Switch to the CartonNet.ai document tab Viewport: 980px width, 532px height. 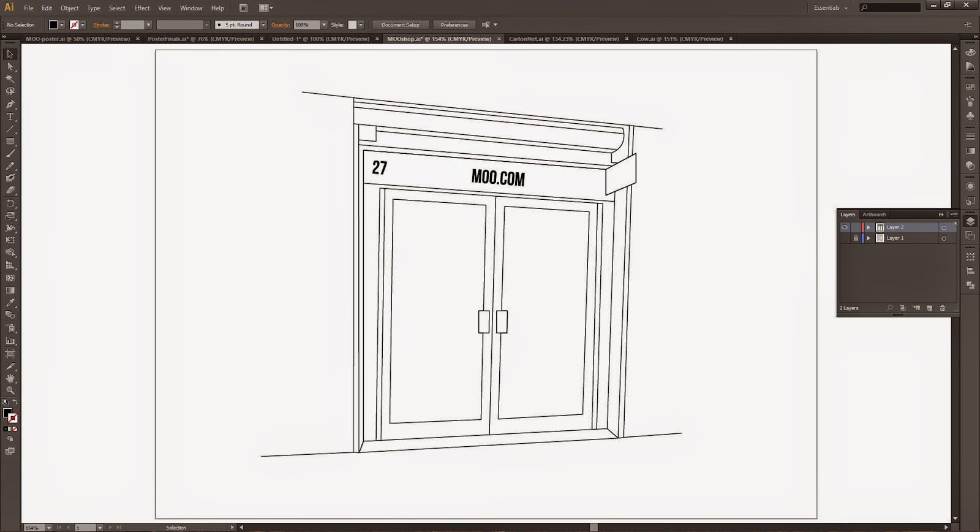pos(563,39)
